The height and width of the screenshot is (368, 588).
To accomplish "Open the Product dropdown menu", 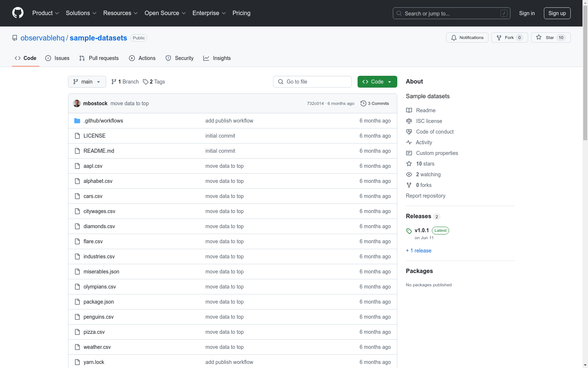I will coord(46,13).
